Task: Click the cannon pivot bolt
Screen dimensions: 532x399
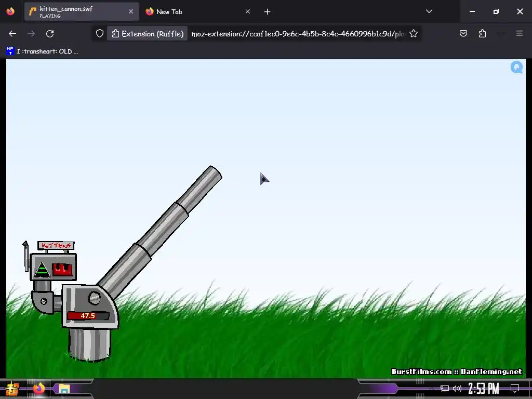Action: click(x=95, y=298)
